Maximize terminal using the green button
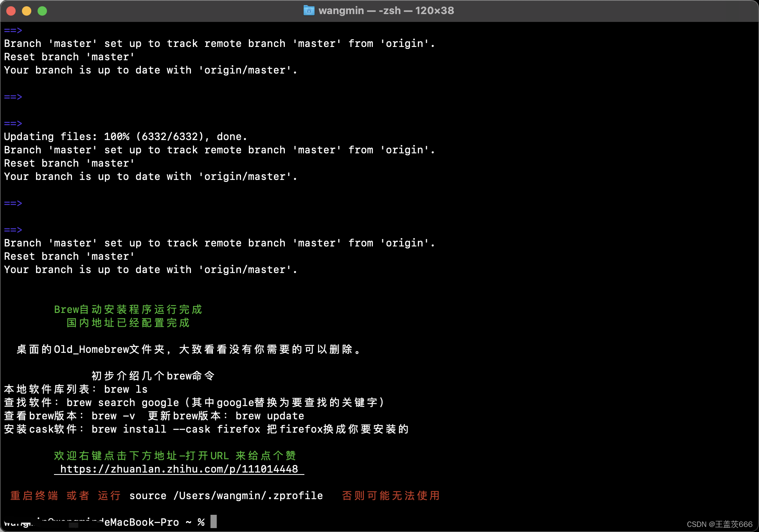This screenshot has width=759, height=532. [x=42, y=11]
